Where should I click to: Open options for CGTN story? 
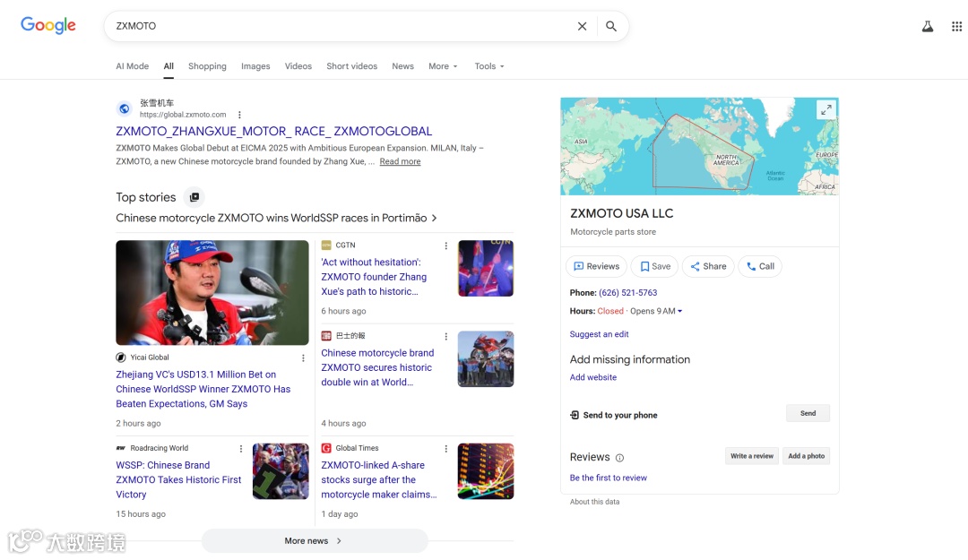(x=445, y=246)
